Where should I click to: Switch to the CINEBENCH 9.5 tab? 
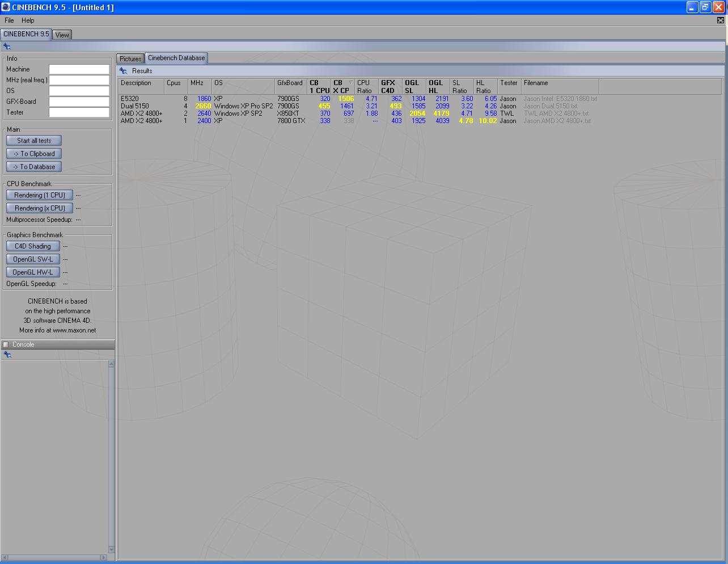coord(26,34)
